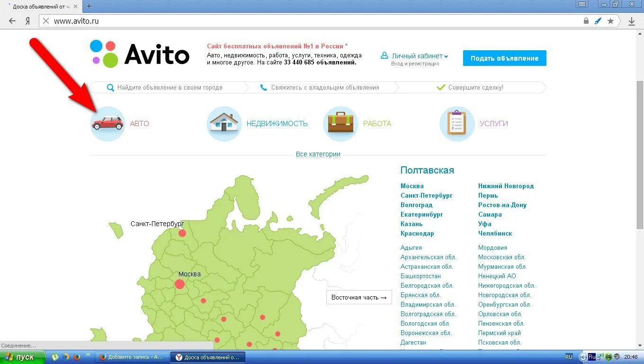Choose Челябинск city link
Image resolution: width=644 pixels, height=364 pixels.
click(495, 234)
